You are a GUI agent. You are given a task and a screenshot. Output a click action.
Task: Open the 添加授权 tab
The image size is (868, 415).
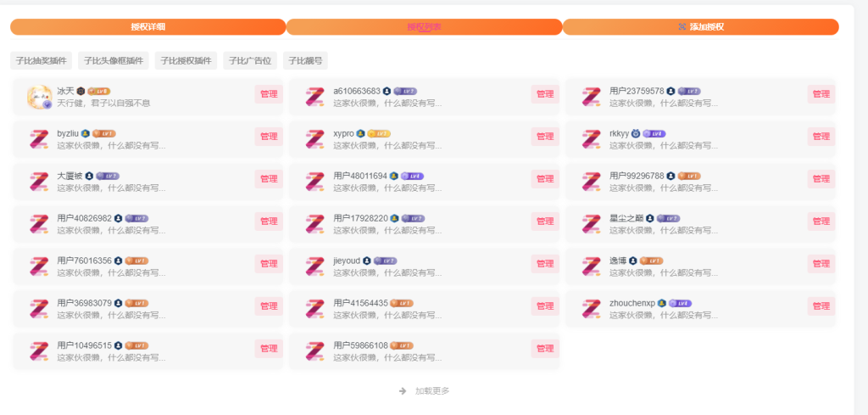tap(701, 26)
